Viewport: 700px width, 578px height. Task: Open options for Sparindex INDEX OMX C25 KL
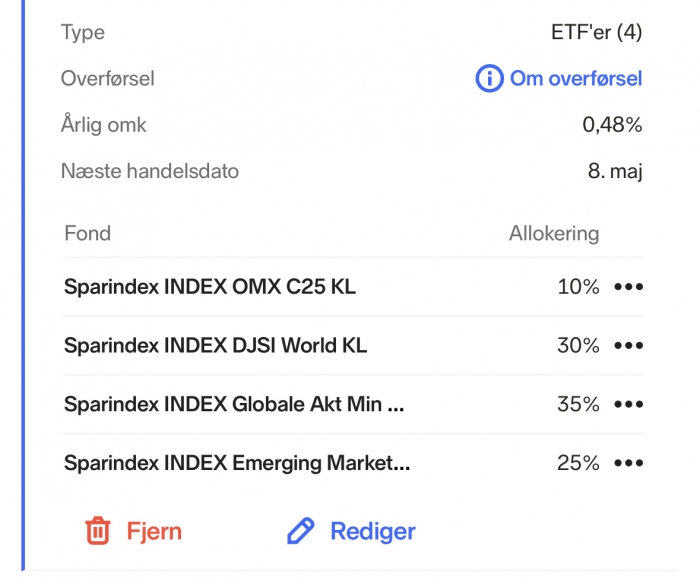coord(629,287)
